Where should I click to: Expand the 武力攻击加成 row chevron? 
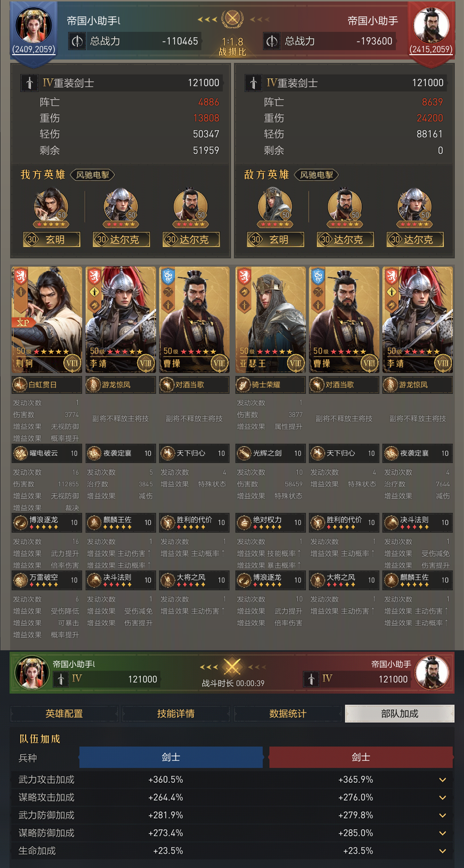442,780
